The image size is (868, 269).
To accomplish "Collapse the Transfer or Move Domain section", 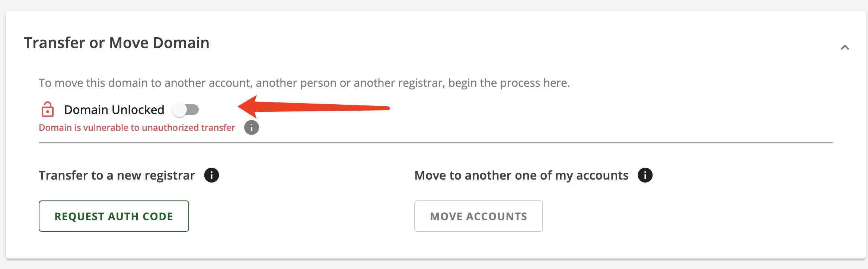I will click(845, 47).
